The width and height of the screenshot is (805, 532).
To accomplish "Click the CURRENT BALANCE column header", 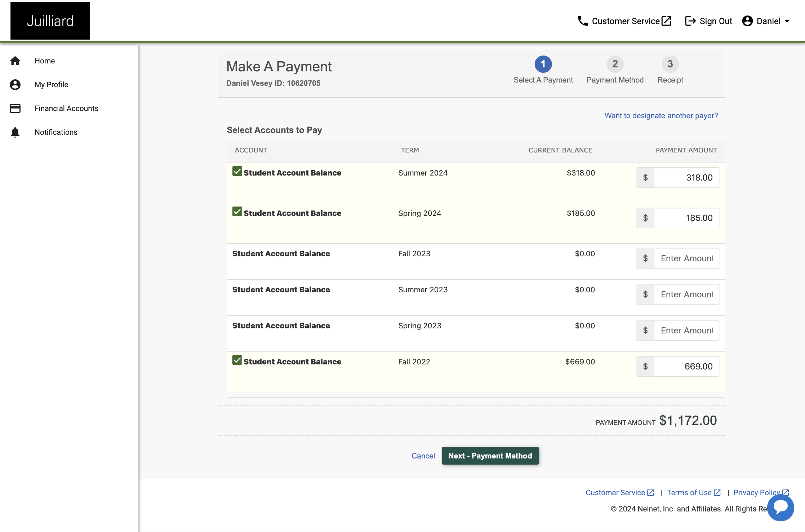I will (x=560, y=150).
